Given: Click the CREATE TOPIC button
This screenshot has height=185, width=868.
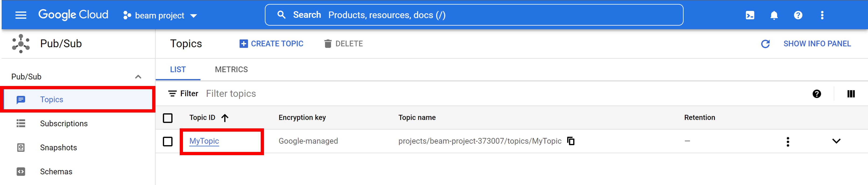Looking at the screenshot, I should (x=271, y=44).
